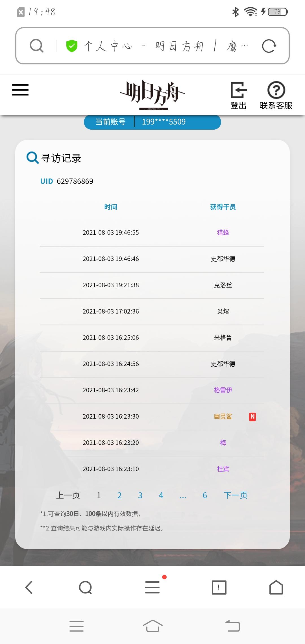The height and width of the screenshot is (644, 305).
Task: Open the hamburger menu on Arknights page
Action: pos(20,90)
